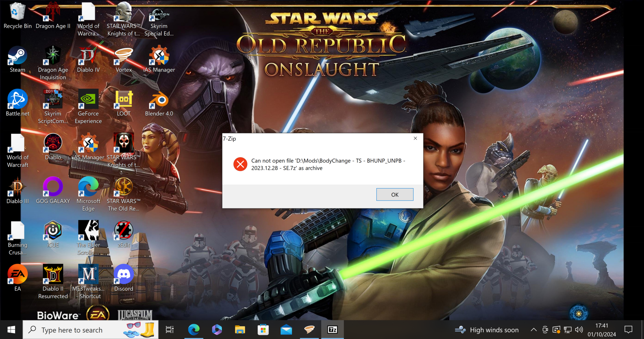This screenshot has width=644, height=339.
Task: Open the High winds soon weather widget
Action: tap(487, 330)
